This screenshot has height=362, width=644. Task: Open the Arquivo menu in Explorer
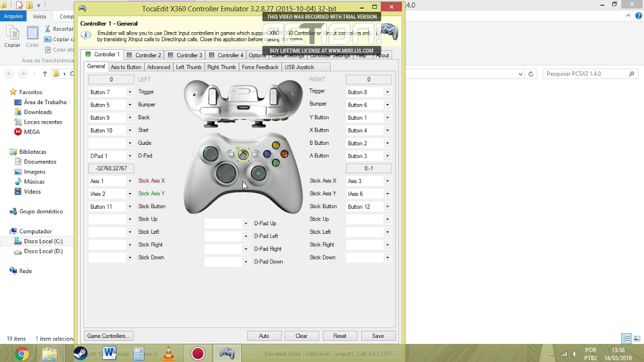(x=13, y=16)
